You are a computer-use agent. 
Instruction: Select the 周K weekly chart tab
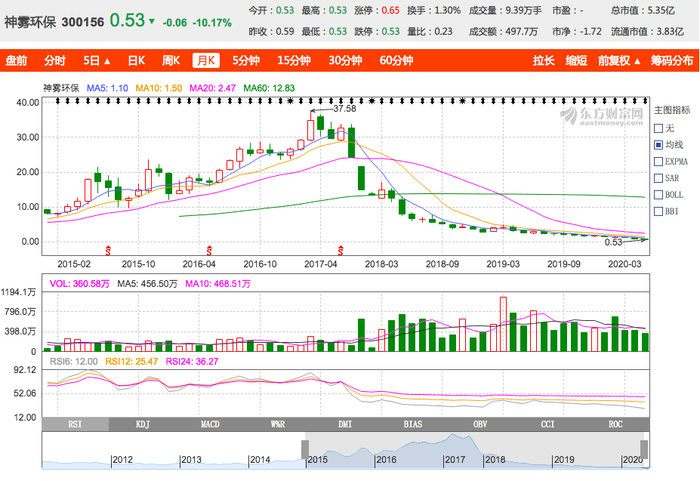(x=171, y=60)
